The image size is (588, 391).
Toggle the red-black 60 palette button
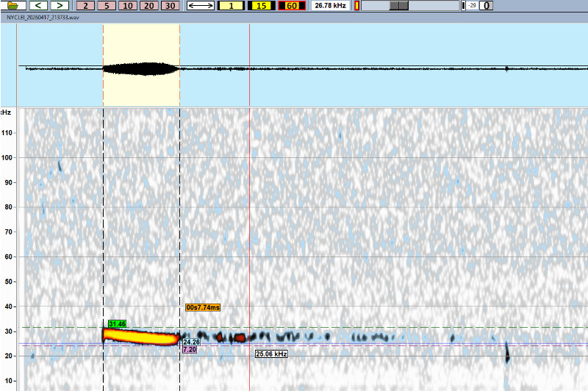(291, 6)
